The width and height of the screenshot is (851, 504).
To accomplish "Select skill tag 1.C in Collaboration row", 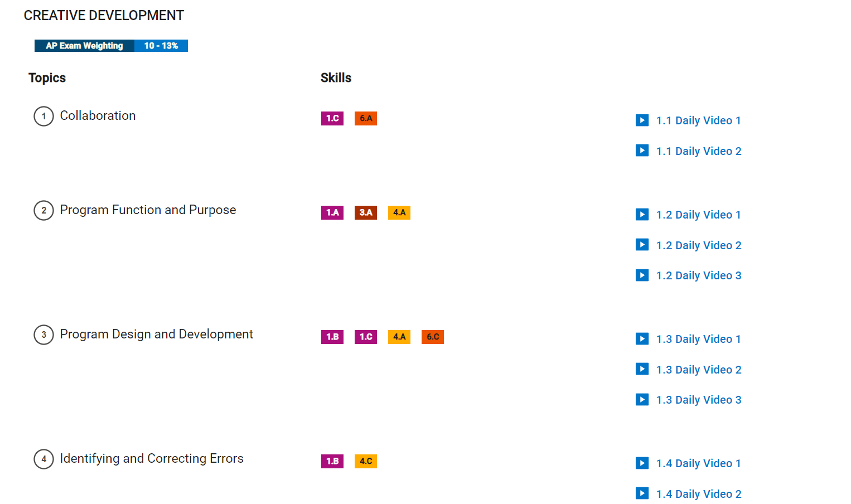I will 332,118.
